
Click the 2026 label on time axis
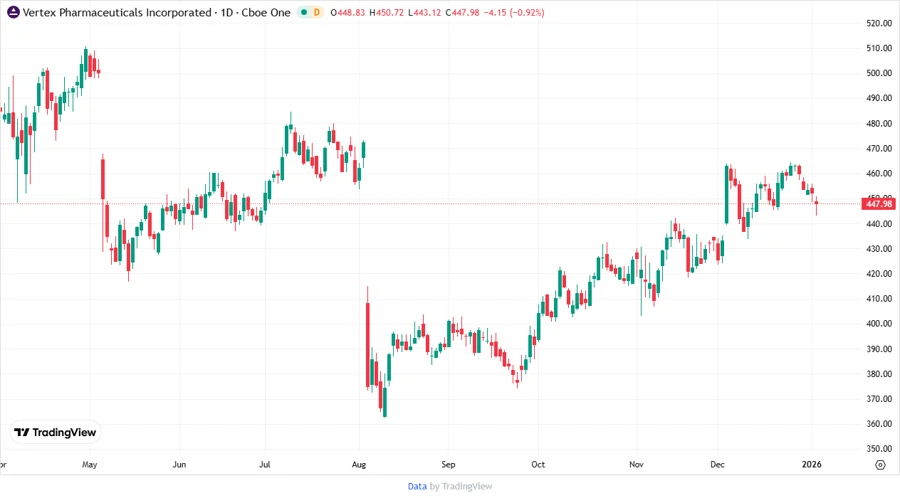click(812, 464)
